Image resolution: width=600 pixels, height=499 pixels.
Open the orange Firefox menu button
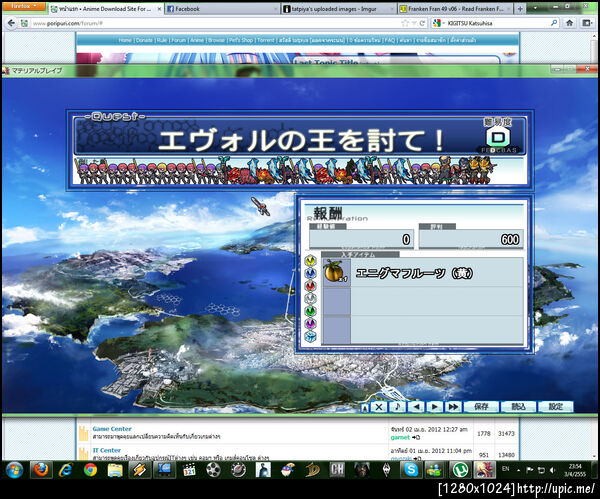click(x=23, y=7)
